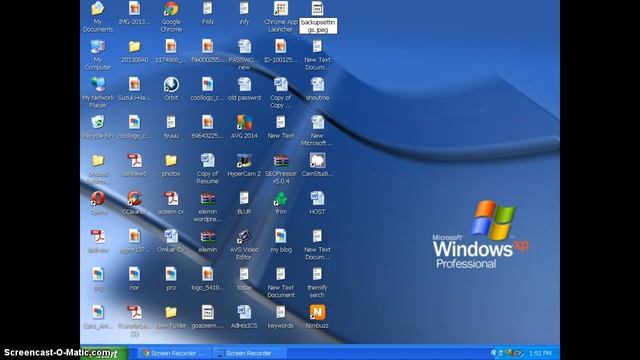Switch to Chrome Screen Recorder taskbar button
This screenshot has width=640, height=360.
[x=176, y=353]
